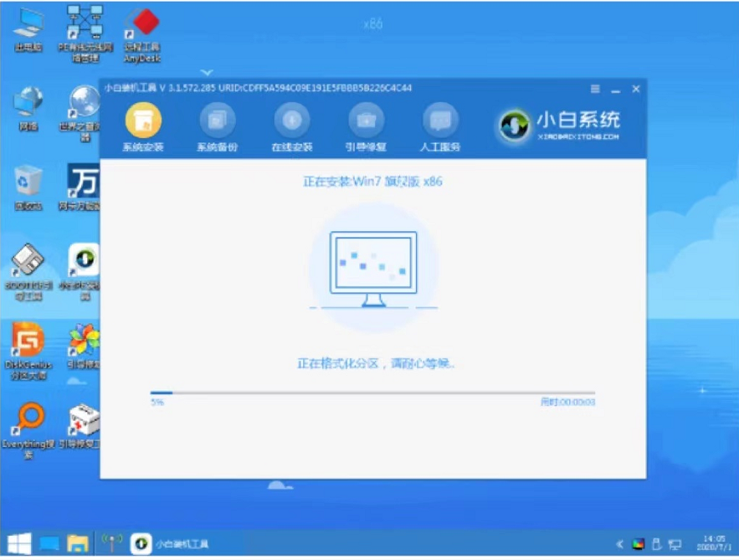Click the 正在安装 Win7 旗舰版 x86 heading
The image size is (739, 560).
click(x=372, y=182)
